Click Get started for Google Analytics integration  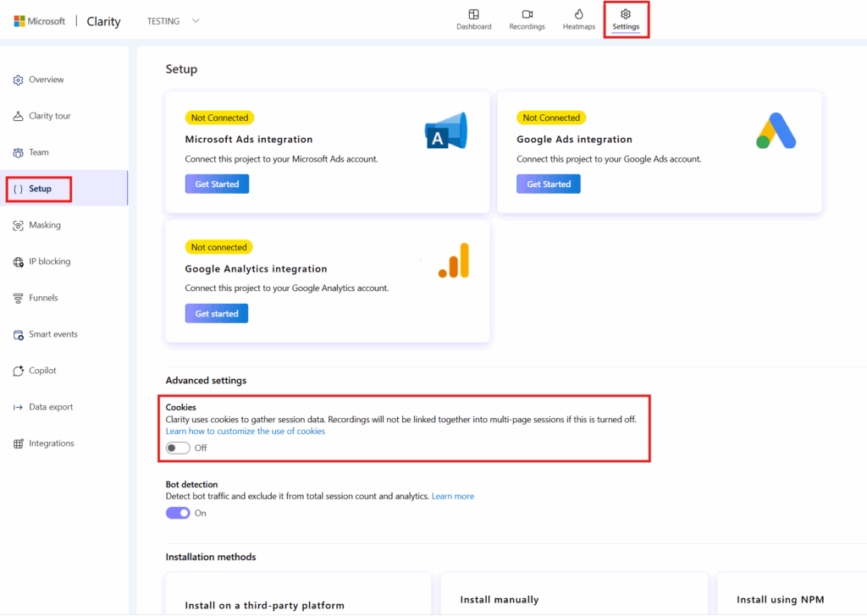click(217, 314)
